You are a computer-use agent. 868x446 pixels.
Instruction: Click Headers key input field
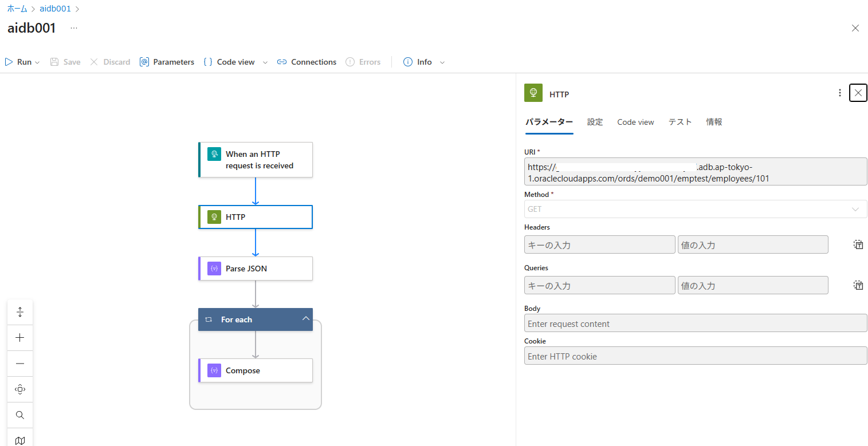[600, 244]
